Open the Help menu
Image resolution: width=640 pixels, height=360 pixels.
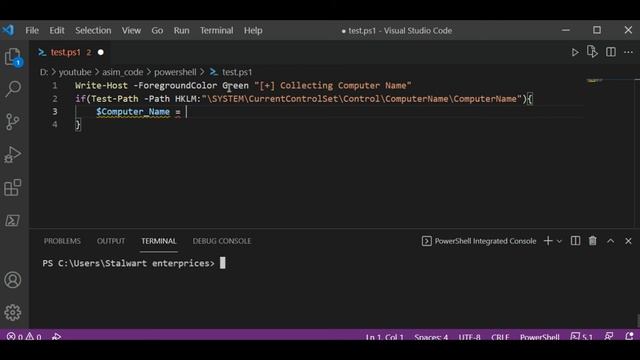click(x=253, y=31)
